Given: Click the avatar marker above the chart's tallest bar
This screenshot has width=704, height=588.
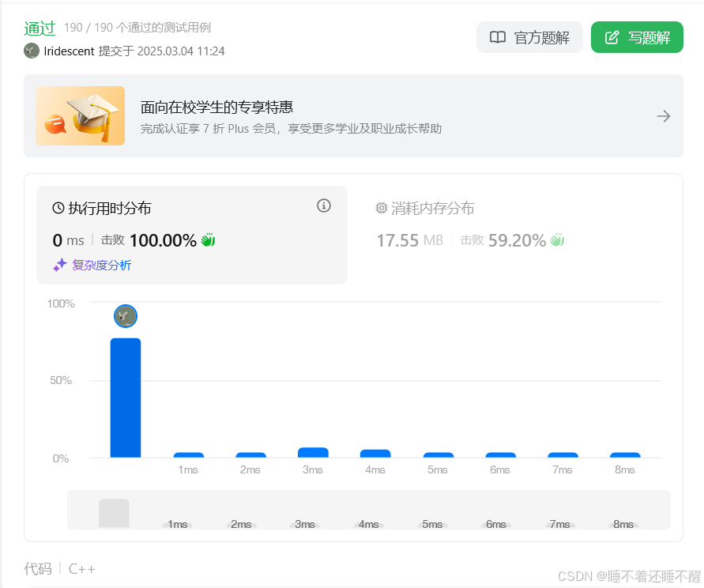Looking at the screenshot, I should (x=126, y=316).
